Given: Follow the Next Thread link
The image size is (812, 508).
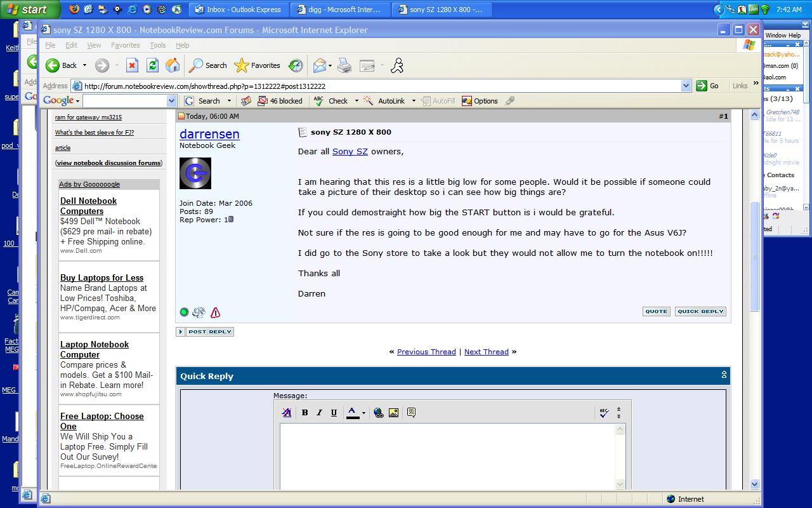Looking at the screenshot, I should 487,352.
